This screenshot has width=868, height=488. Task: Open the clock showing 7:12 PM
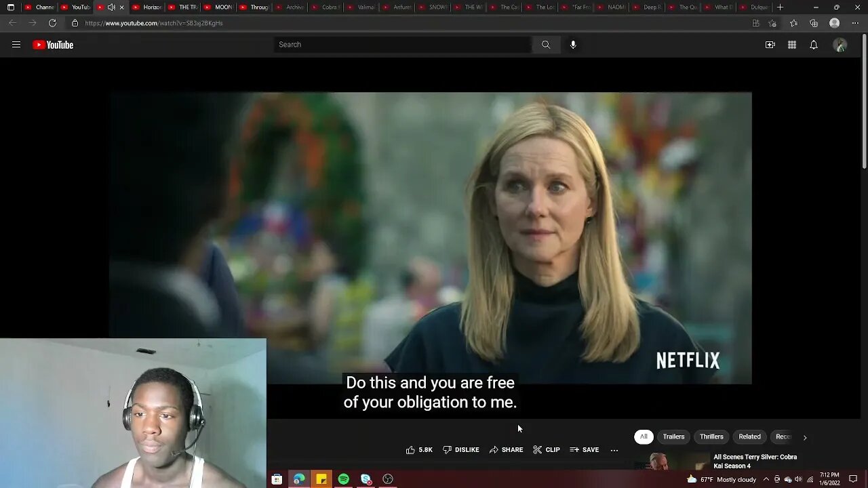pyautogui.click(x=829, y=479)
